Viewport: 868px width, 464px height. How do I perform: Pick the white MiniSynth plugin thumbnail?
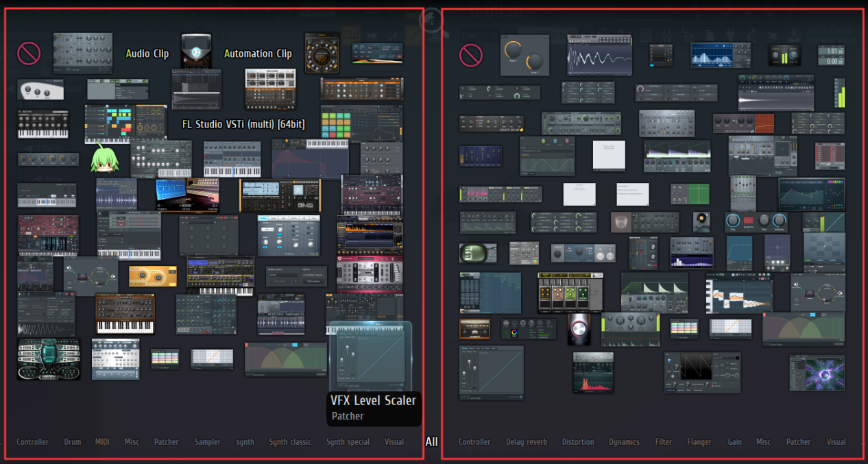pyautogui.click(x=289, y=235)
